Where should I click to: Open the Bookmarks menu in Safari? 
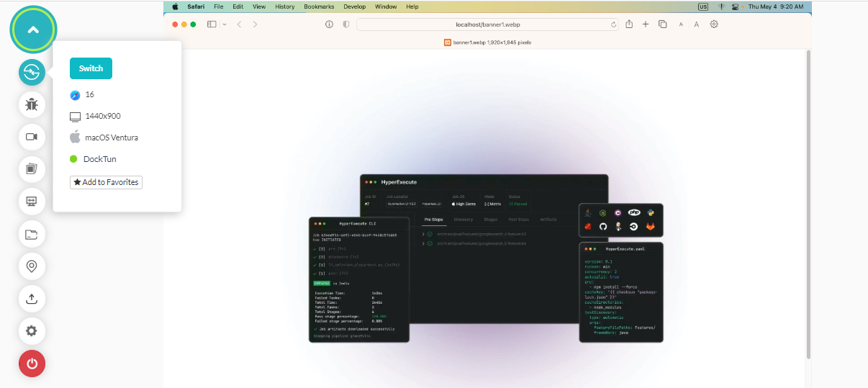click(x=319, y=6)
